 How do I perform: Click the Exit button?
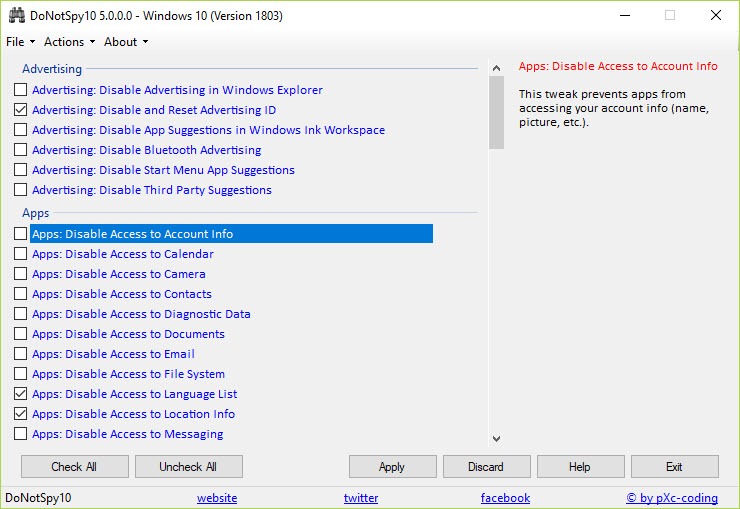tap(675, 467)
